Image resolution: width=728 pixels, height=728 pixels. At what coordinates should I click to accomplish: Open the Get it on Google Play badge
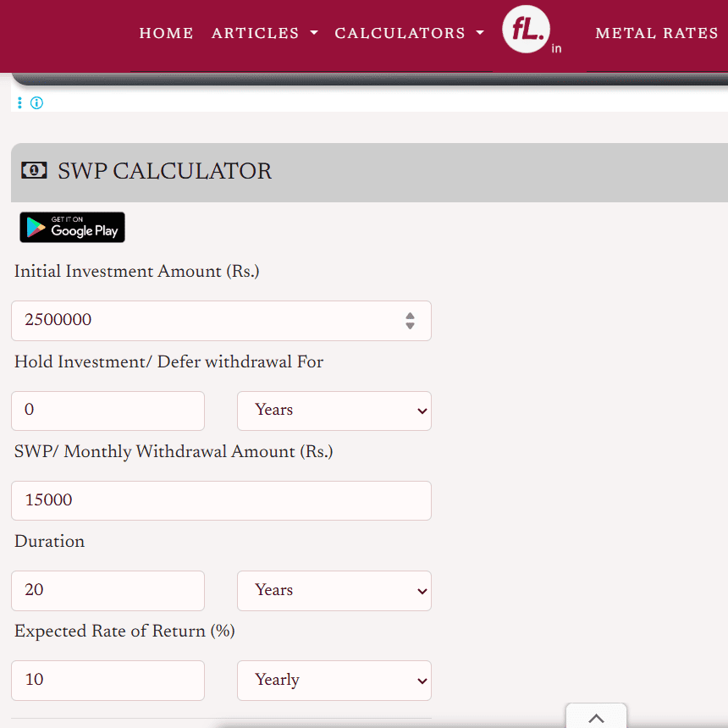coord(72,228)
